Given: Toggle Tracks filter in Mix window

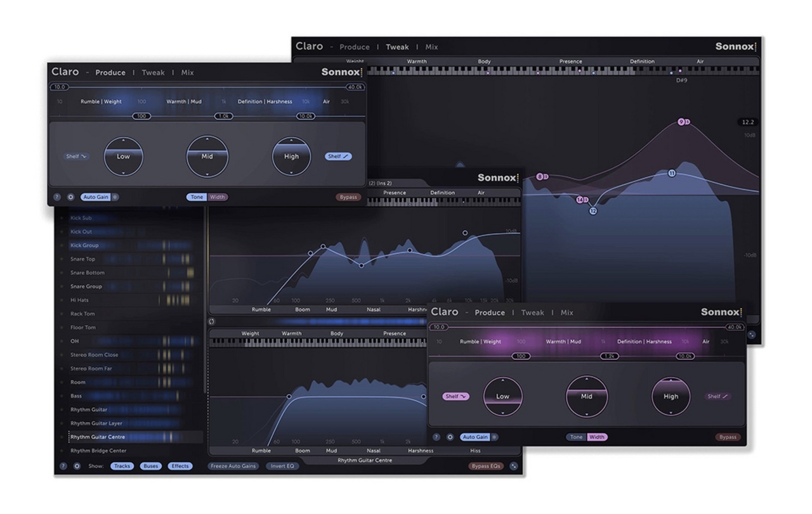Looking at the screenshot, I should [122, 466].
